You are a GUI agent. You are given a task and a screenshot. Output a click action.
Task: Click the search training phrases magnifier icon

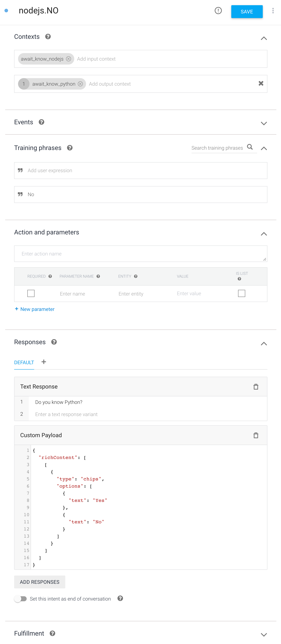(x=250, y=147)
